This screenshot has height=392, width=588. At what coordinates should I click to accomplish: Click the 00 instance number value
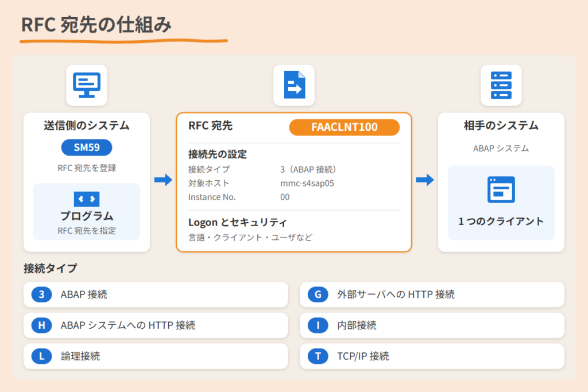[x=285, y=197]
